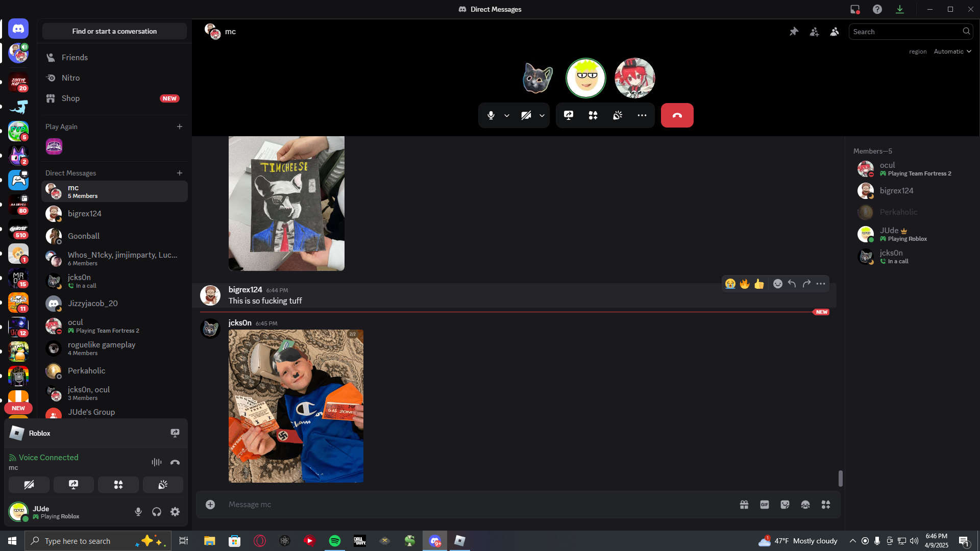This screenshot has width=980, height=551.
Task: Share your screen in the call
Action: point(569,115)
